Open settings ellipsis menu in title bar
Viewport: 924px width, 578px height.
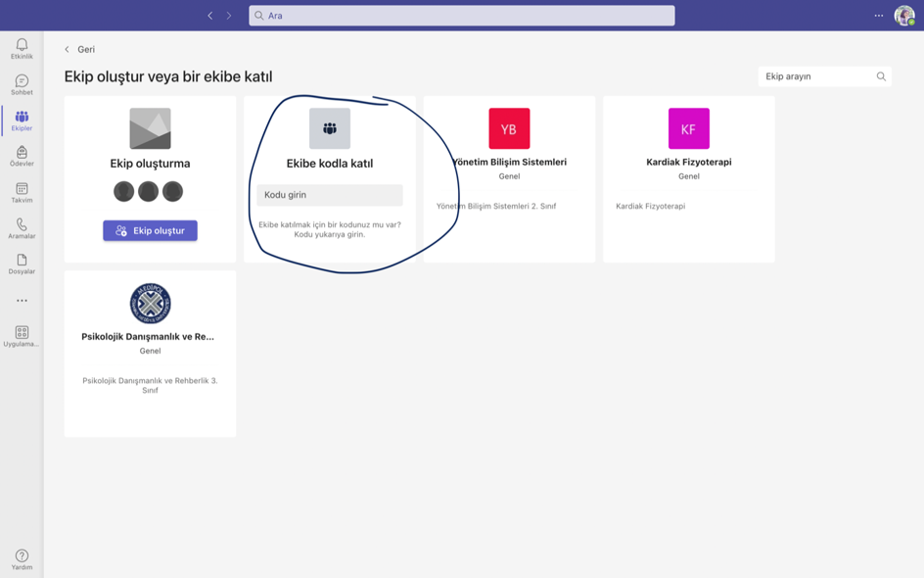(x=879, y=16)
